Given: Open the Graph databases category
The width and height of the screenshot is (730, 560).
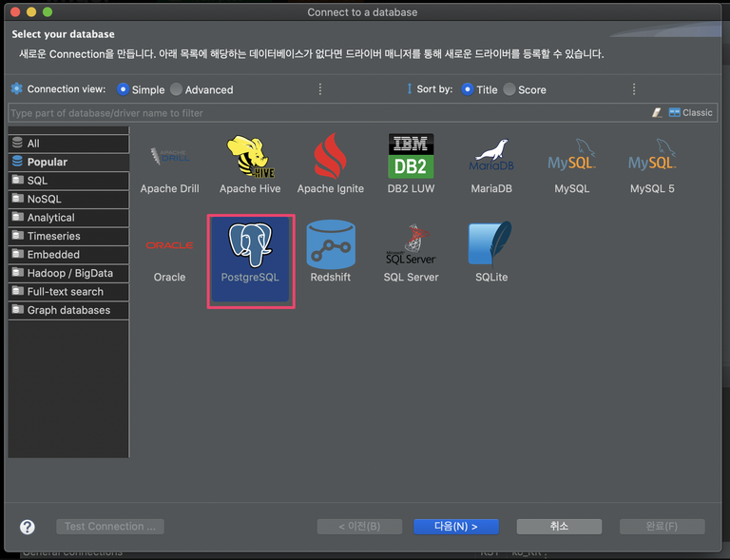Looking at the screenshot, I should (x=68, y=311).
